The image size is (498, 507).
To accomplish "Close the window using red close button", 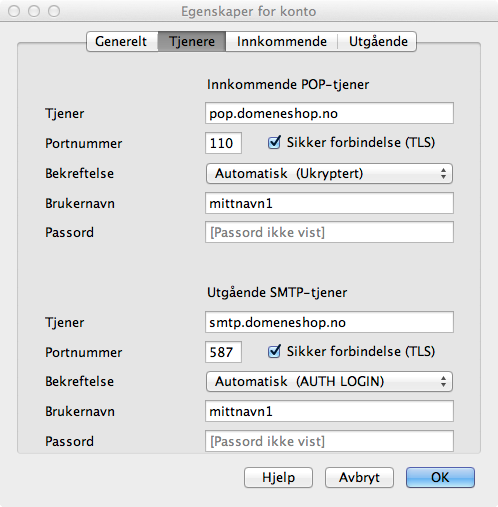I will coord(14,11).
